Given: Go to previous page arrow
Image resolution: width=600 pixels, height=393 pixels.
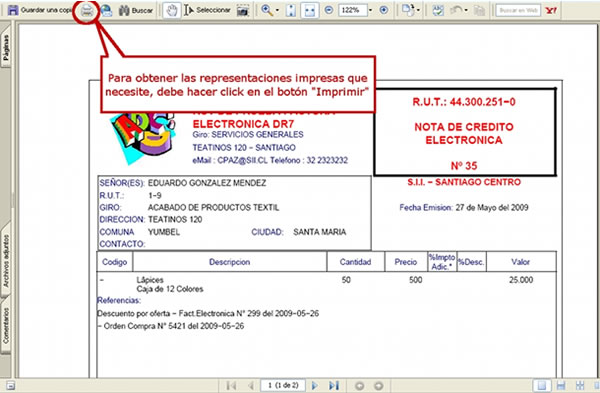Looking at the screenshot, I should tap(251, 385).
